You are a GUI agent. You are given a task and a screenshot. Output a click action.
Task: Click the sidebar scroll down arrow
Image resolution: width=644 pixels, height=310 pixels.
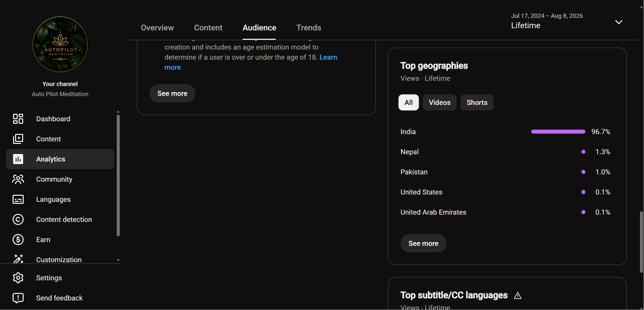(118, 260)
